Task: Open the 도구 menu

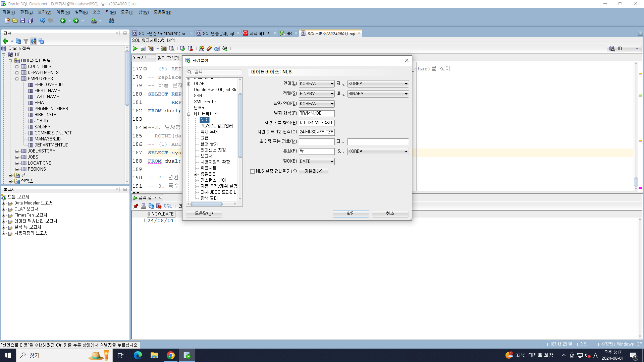Action: tap(127, 12)
